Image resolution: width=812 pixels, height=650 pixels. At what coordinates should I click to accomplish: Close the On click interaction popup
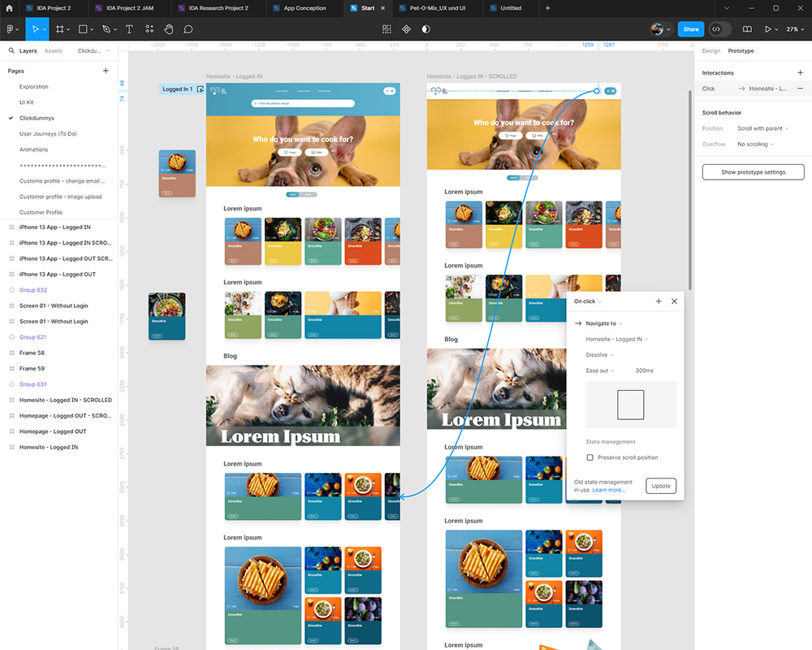pyautogui.click(x=674, y=301)
